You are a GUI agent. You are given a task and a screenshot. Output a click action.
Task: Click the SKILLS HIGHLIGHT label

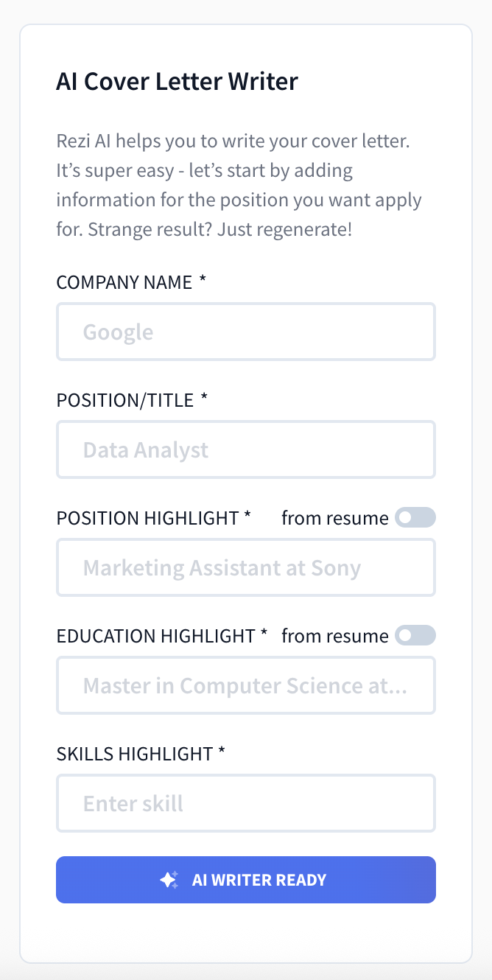point(134,754)
